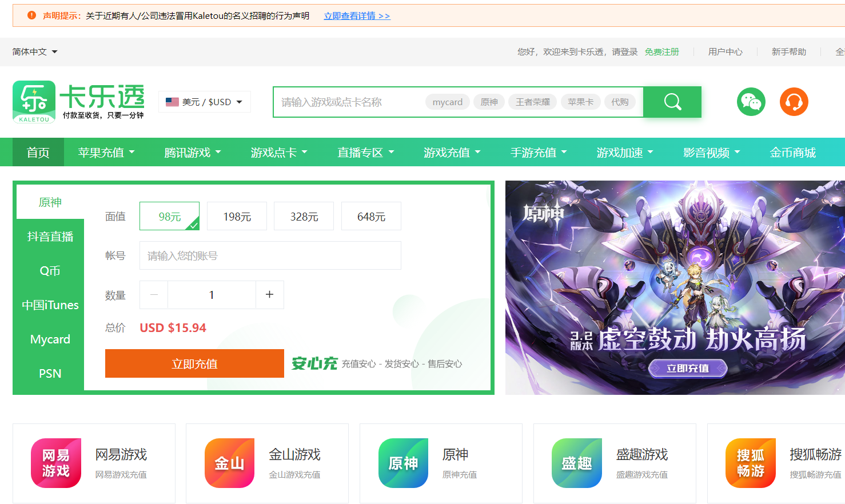
Task: Click the green search magnifier button
Action: point(672,102)
